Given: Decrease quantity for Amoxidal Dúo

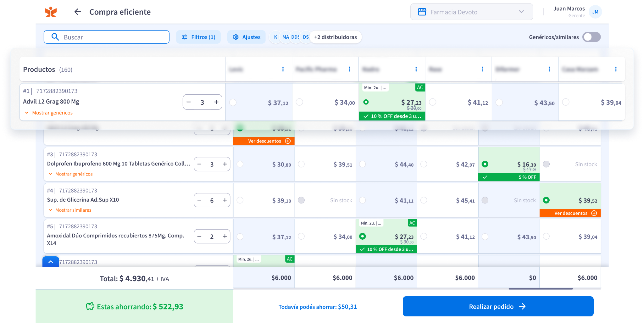Looking at the screenshot, I should [x=199, y=237].
